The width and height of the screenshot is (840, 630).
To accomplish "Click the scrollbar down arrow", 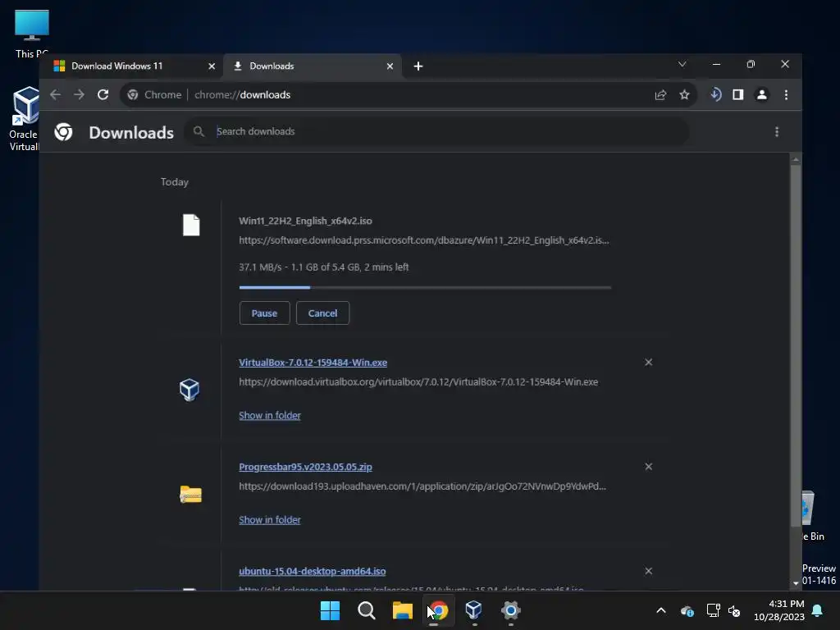I will [x=796, y=583].
